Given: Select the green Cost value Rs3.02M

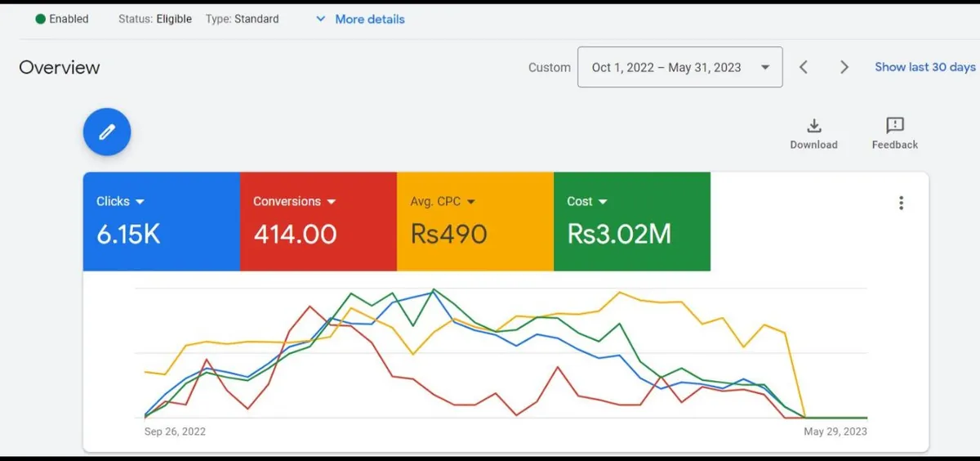Looking at the screenshot, I should tap(619, 235).
